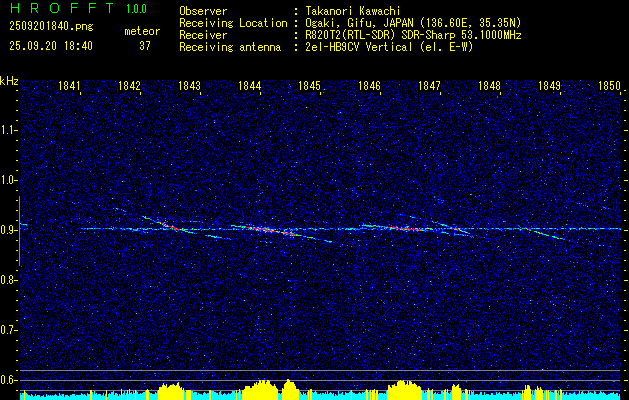The width and height of the screenshot is (629, 400).
Task: Click the 1846 time marker
Action: coord(369,86)
